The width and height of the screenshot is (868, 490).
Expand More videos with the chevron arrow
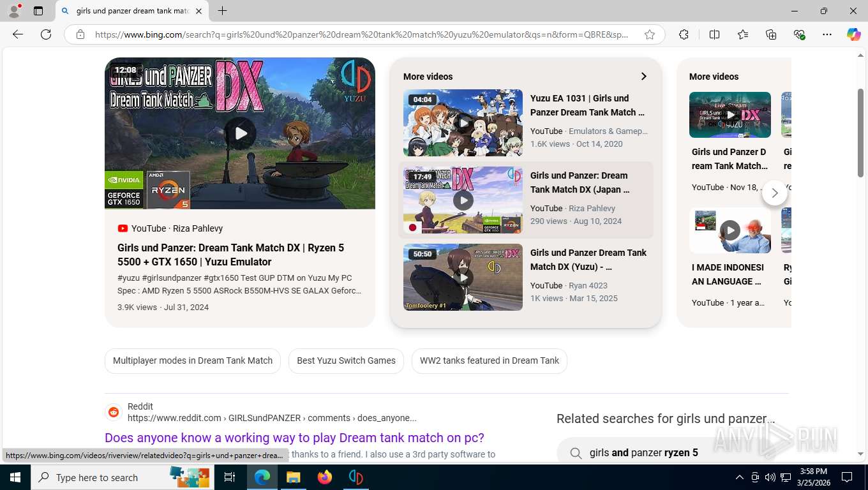point(643,77)
